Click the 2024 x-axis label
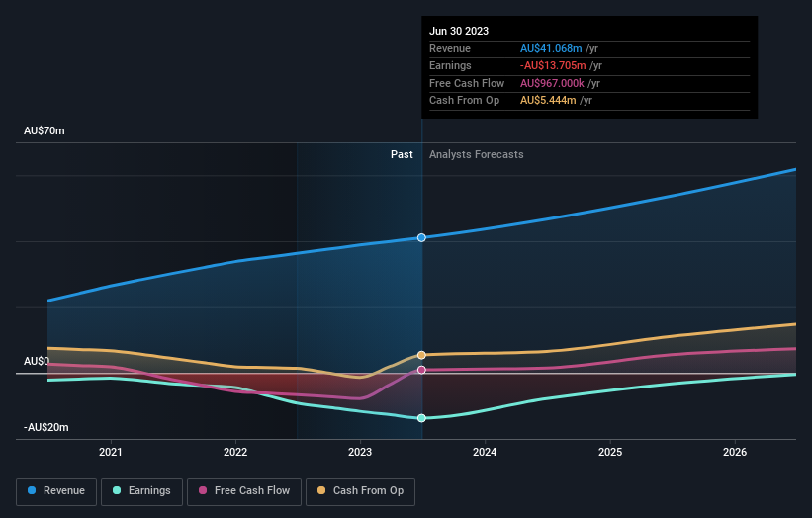The width and height of the screenshot is (812, 518). click(485, 452)
